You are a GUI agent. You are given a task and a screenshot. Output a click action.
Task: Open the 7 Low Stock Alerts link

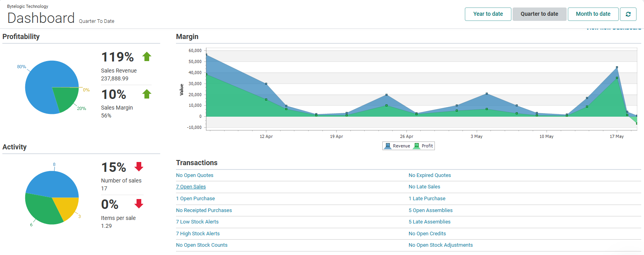click(197, 222)
